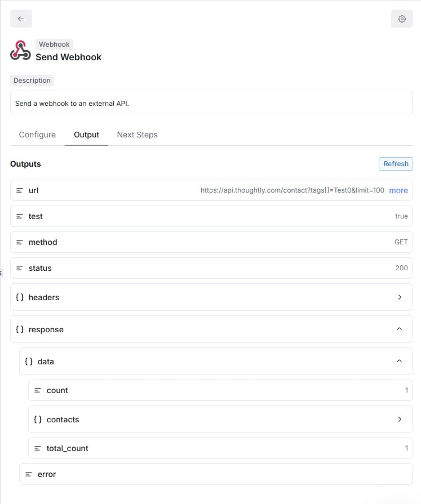Expand the contacts row

(x=400, y=419)
